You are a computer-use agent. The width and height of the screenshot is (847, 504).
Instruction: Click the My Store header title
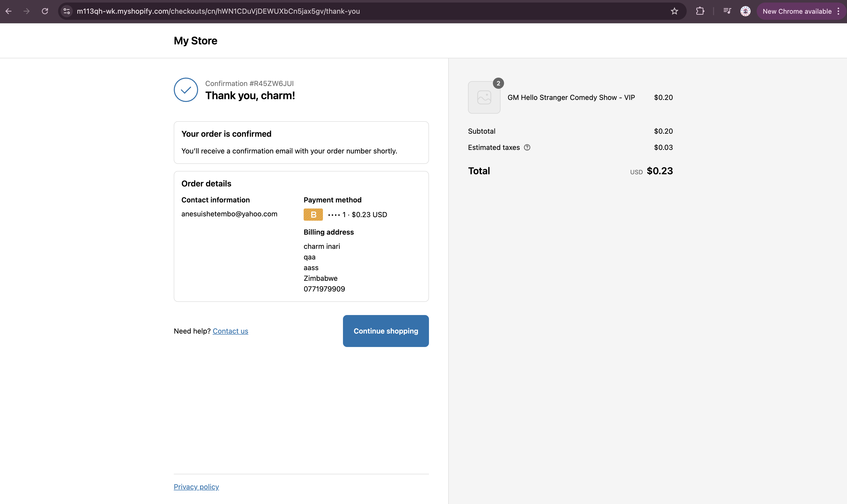tap(195, 41)
